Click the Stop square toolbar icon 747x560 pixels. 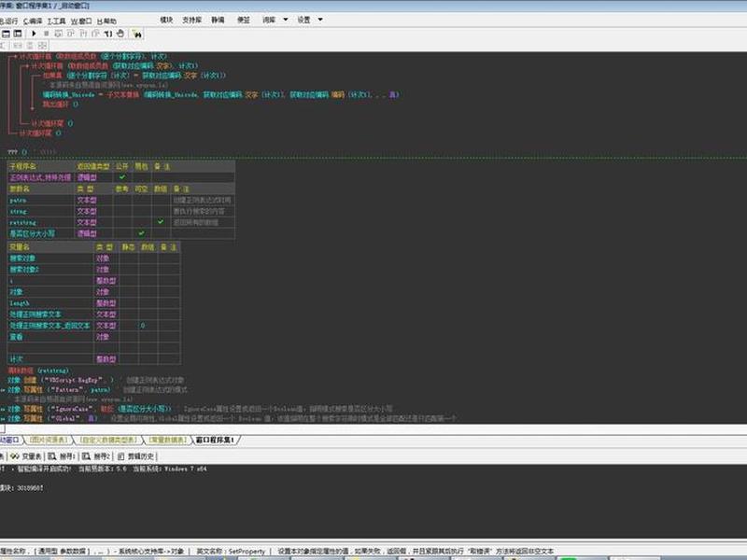[46, 34]
